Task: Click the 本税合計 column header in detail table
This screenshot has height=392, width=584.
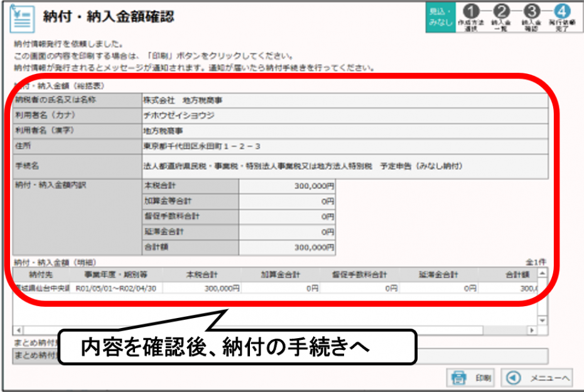Action: pyautogui.click(x=202, y=275)
